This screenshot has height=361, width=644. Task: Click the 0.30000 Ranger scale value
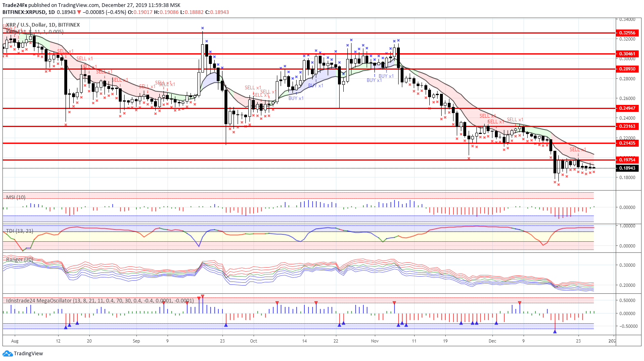[627, 265]
